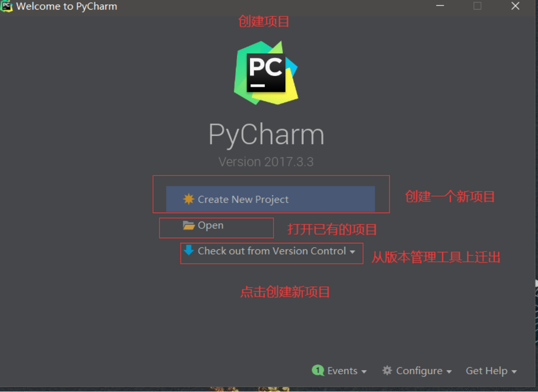Show the Events label list
The image size is (538, 392).
[342, 371]
